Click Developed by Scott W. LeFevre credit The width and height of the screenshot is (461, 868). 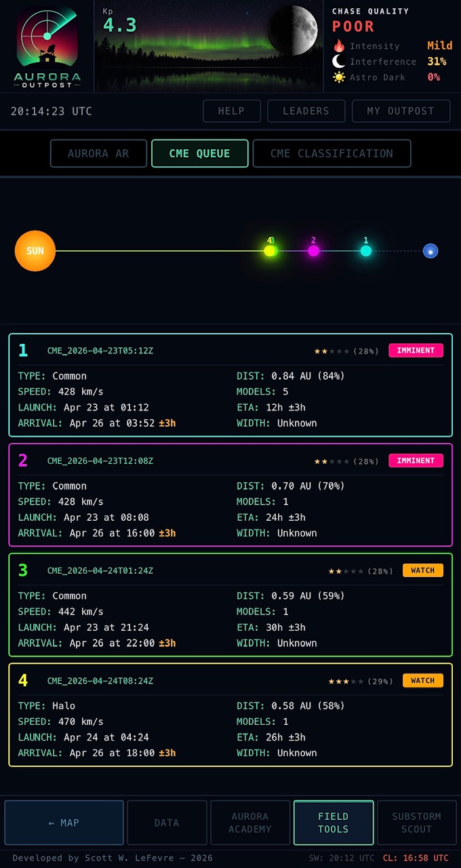tap(113, 858)
